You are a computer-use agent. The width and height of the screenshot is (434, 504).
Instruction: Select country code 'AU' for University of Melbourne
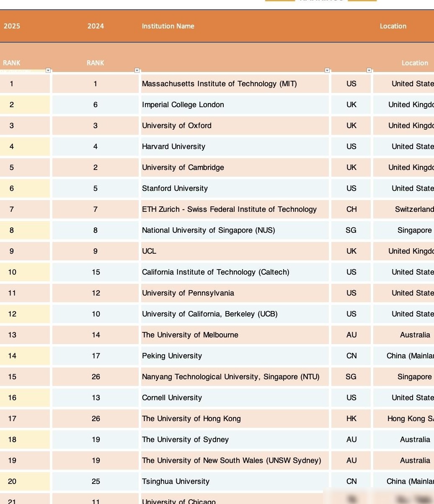(351, 335)
